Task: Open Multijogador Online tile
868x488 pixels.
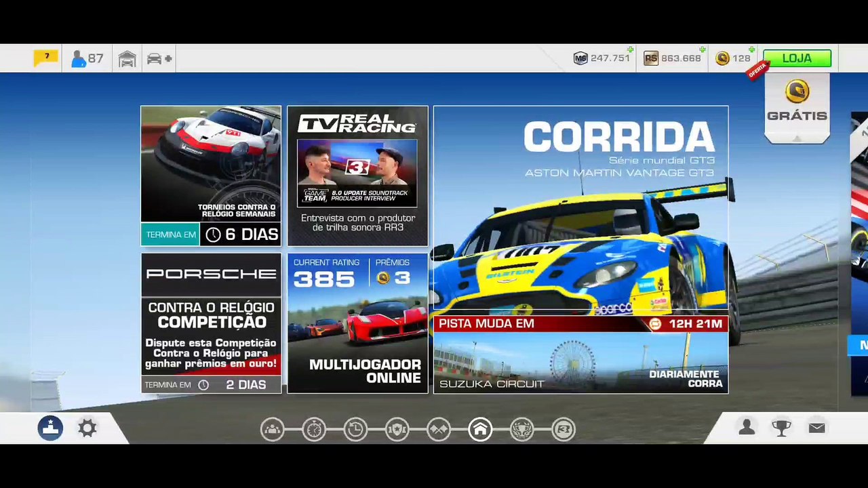Action: coord(357,323)
